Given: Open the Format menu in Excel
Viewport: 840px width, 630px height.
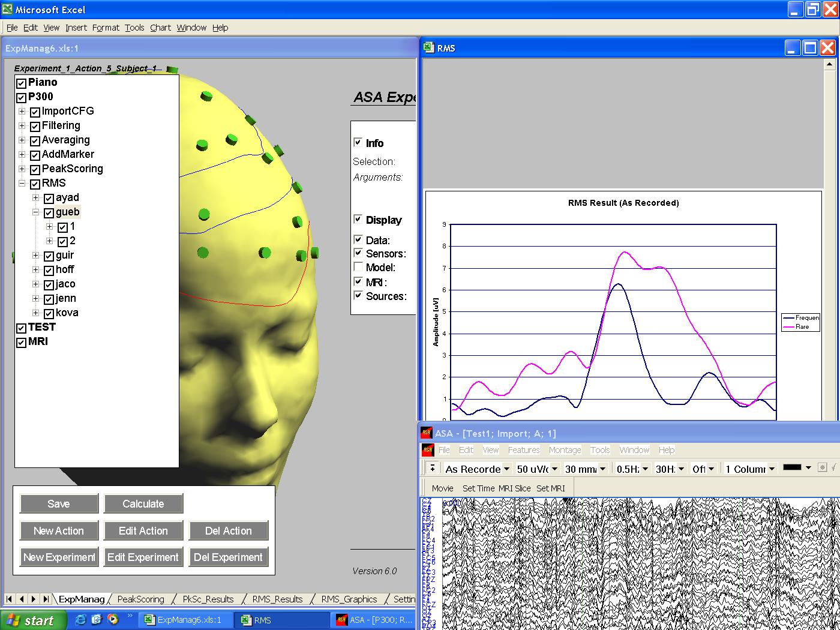Looking at the screenshot, I should (106, 28).
